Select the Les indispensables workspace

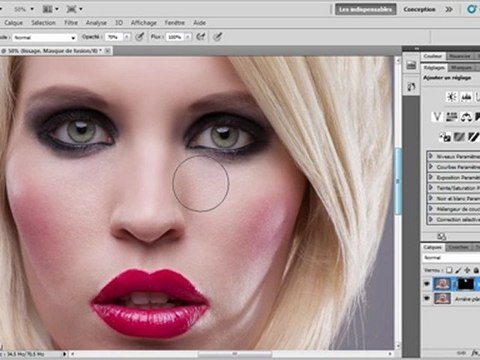pyautogui.click(x=365, y=9)
